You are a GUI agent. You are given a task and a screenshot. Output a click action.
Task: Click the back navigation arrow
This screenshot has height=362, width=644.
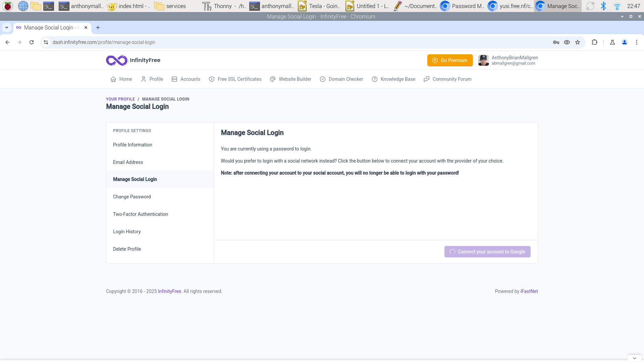click(7, 42)
